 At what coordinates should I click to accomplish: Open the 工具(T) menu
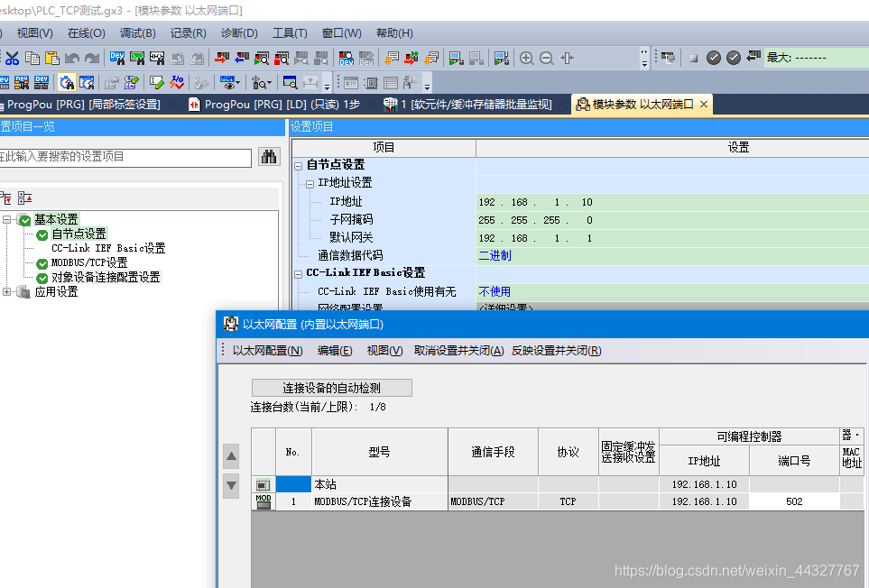[290, 33]
